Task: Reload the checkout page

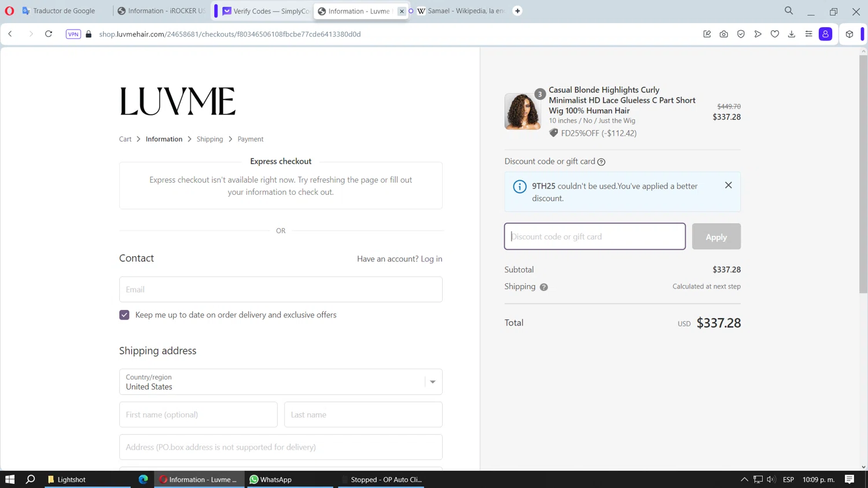Action: 49,34
